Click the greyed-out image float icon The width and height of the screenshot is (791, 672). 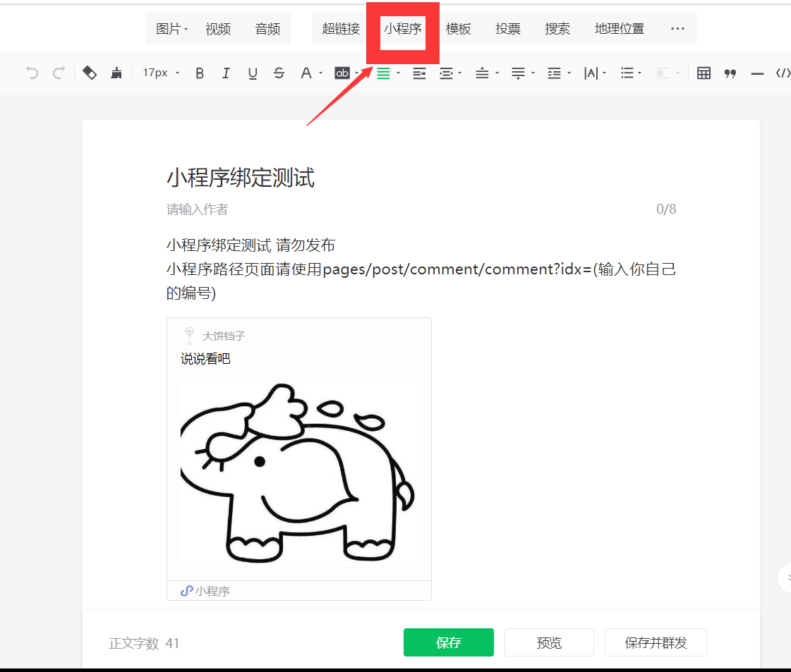click(x=663, y=73)
